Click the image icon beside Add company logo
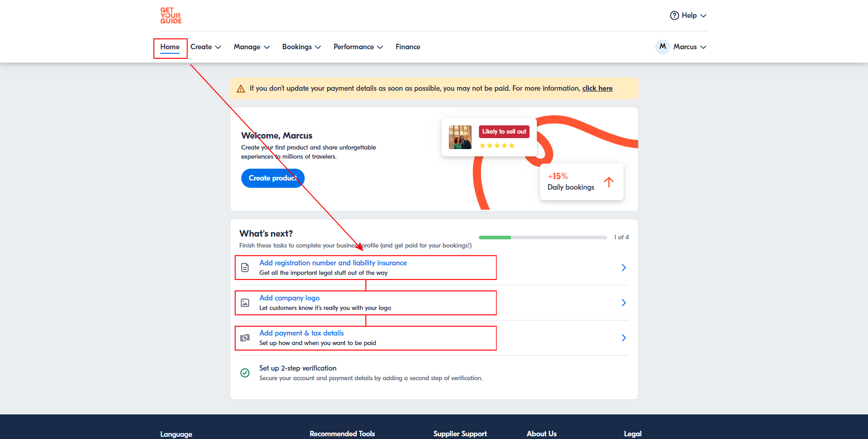 click(245, 303)
